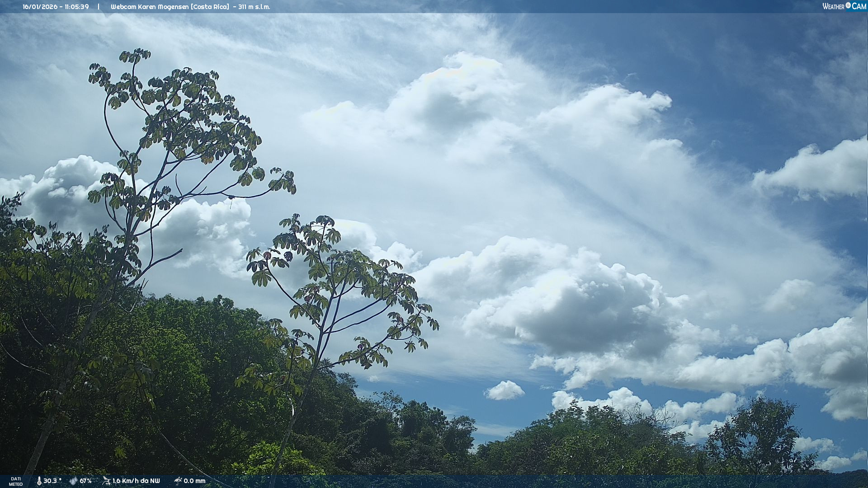Click the DATI METEO label
This screenshot has height=488, width=868.
pyautogui.click(x=16, y=481)
